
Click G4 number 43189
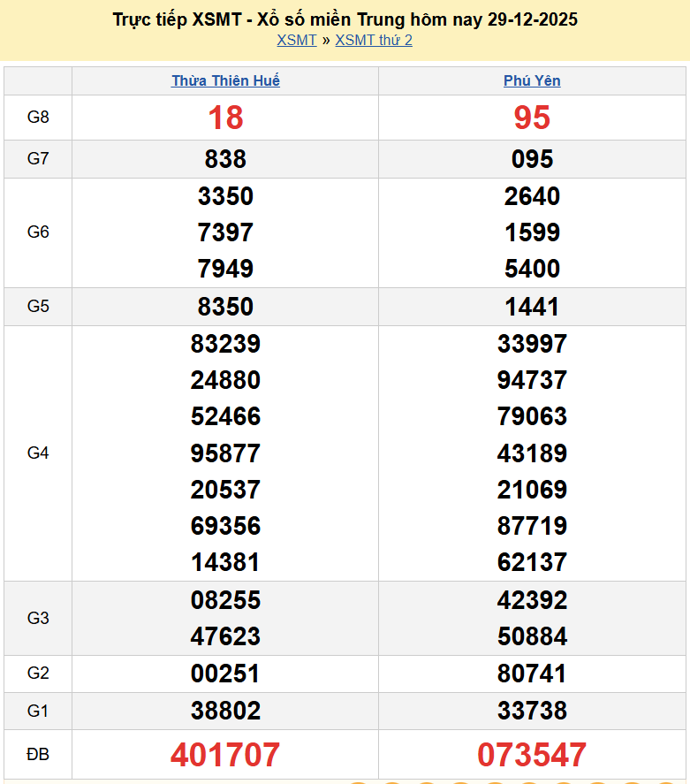coord(532,453)
